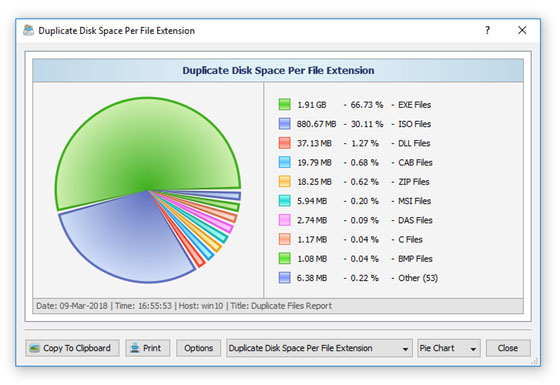Click the '1.91 GB' size value
560x385 pixels.
pyautogui.click(x=312, y=105)
